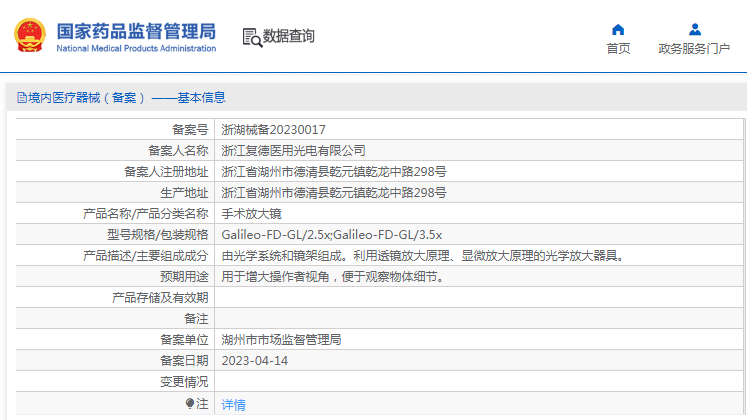The height and width of the screenshot is (420, 747).
Task: Select the filing number 浙湖械备20230017
Action: point(273,130)
